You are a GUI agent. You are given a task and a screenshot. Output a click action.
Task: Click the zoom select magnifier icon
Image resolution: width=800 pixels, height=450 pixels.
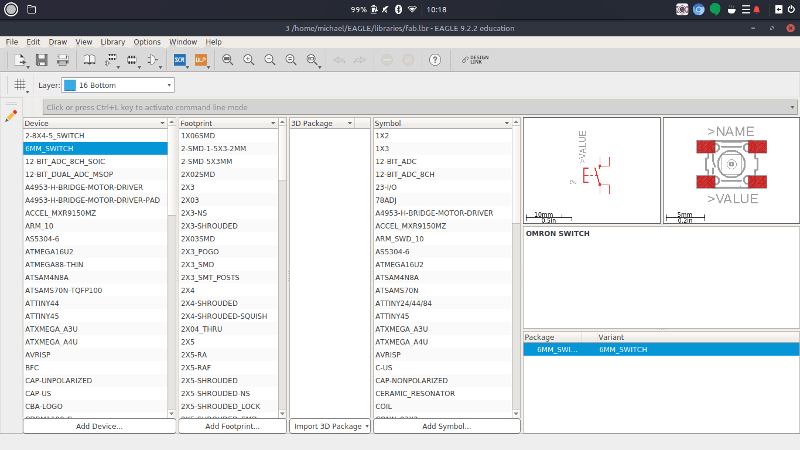[x=312, y=60]
